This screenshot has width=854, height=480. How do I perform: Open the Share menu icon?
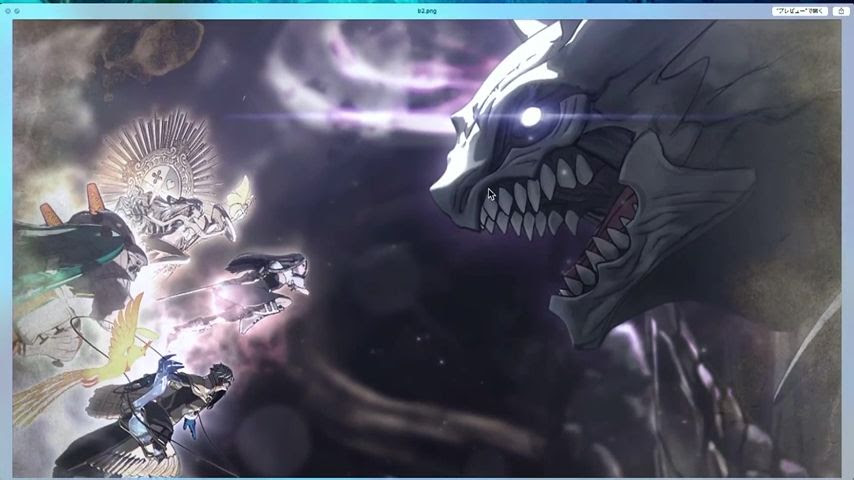[x=841, y=11]
